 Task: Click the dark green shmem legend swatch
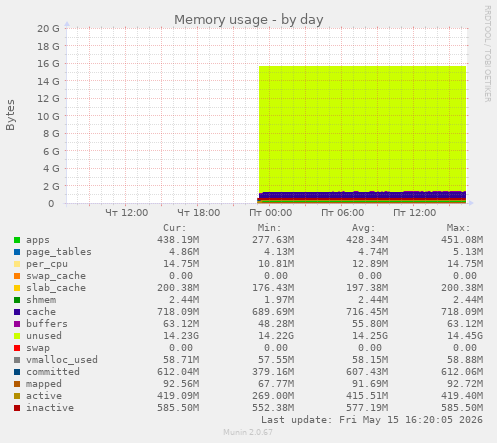coord(17,300)
